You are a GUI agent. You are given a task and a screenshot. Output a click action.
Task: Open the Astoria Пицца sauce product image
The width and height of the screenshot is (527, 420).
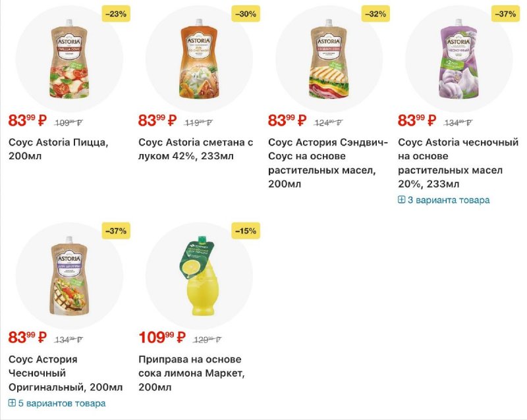coord(69,58)
